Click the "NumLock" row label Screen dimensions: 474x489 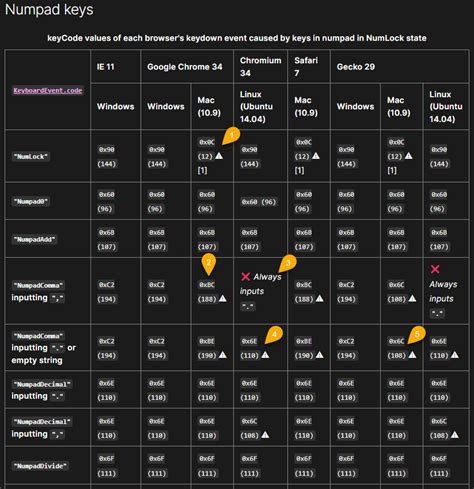coord(31,157)
